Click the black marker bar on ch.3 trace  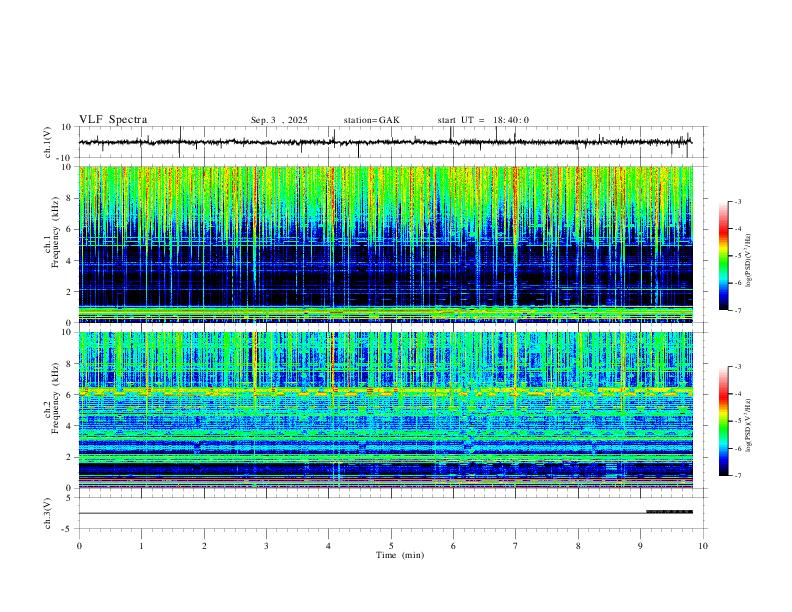[x=670, y=512]
